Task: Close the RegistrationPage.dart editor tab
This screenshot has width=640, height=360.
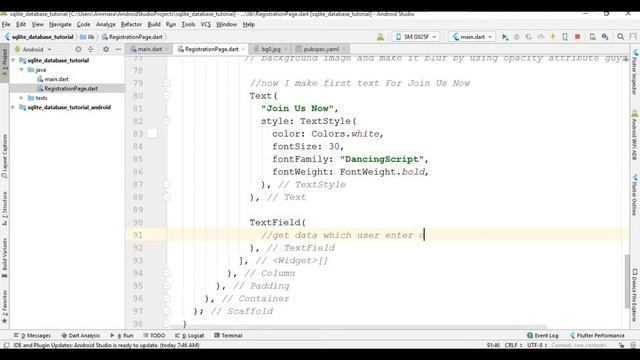Action: 243,49
